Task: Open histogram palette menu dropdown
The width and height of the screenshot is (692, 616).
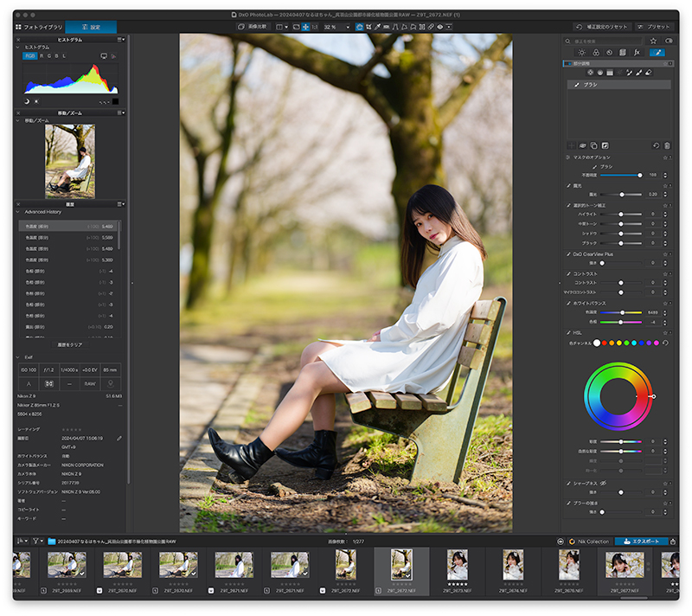Action: (121, 39)
